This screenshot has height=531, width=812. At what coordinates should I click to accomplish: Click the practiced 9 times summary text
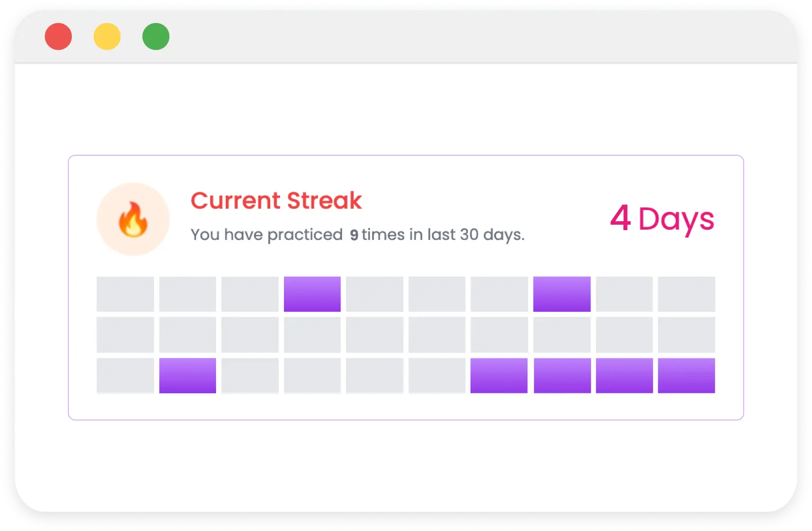(358, 235)
